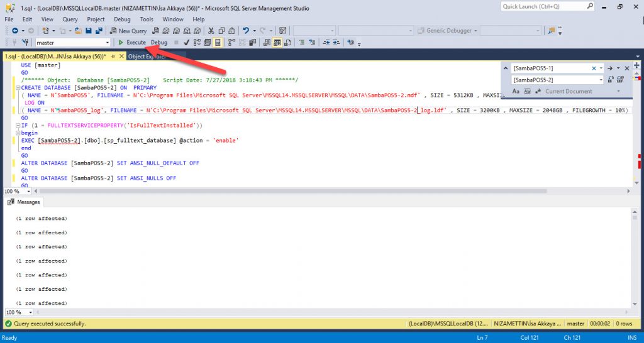This screenshot has height=343, width=644.
Task: Click Find Next arrow in find panel
Action: 610,68
